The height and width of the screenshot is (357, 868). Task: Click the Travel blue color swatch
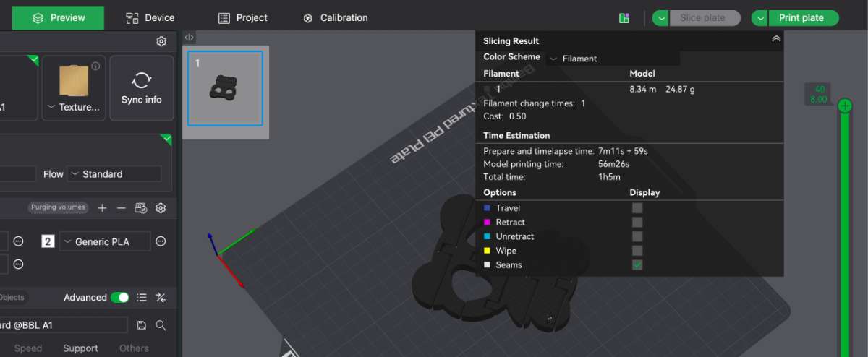tap(487, 208)
